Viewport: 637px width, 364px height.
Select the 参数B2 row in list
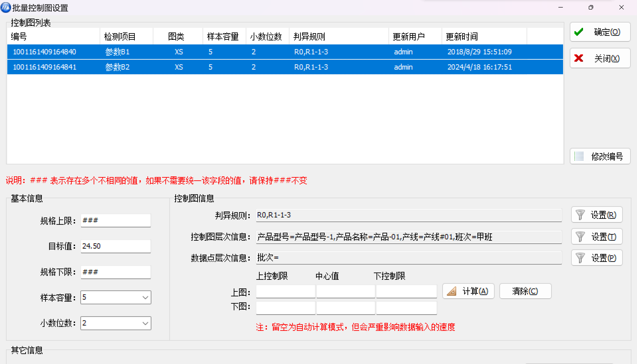point(117,67)
